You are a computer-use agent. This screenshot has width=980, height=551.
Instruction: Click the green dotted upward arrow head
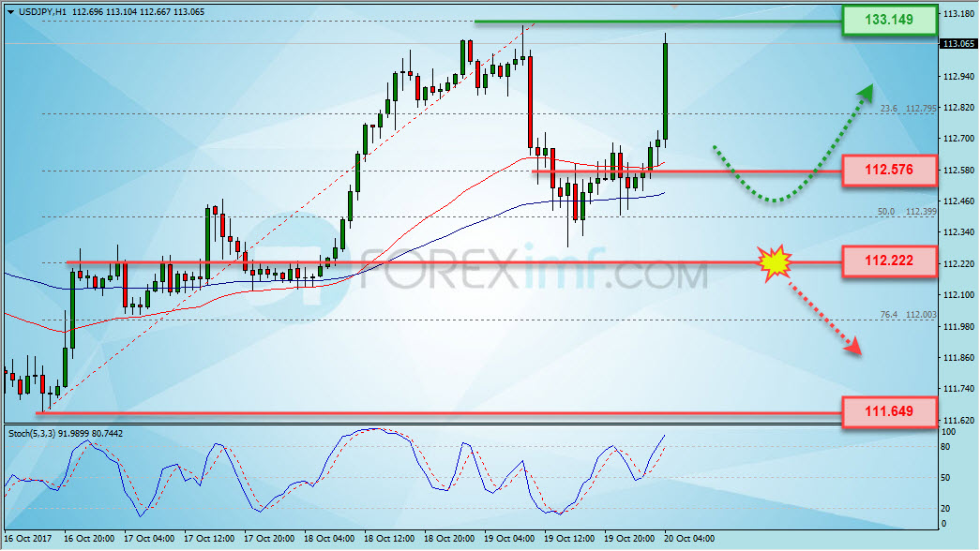coord(865,93)
